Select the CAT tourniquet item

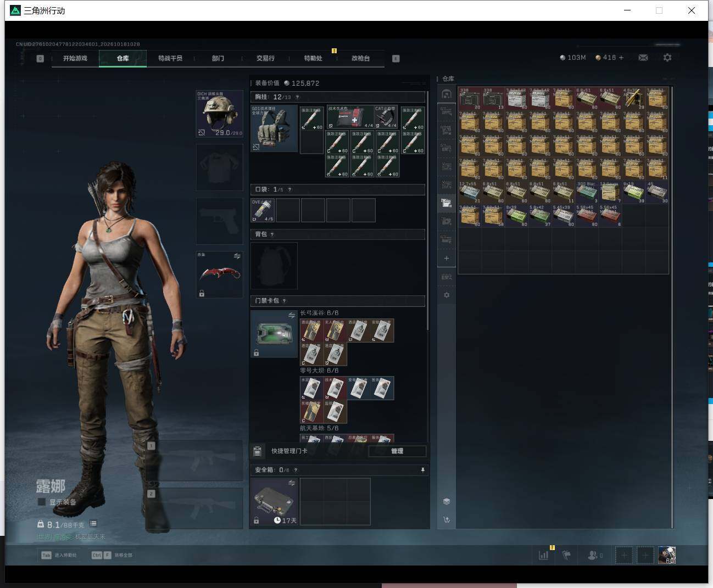pos(387,117)
